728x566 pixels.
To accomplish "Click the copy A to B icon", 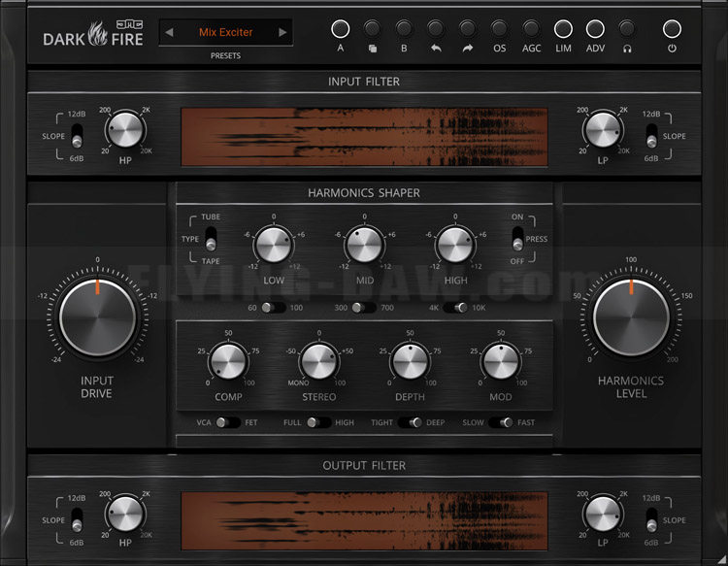I will pos(372,29).
